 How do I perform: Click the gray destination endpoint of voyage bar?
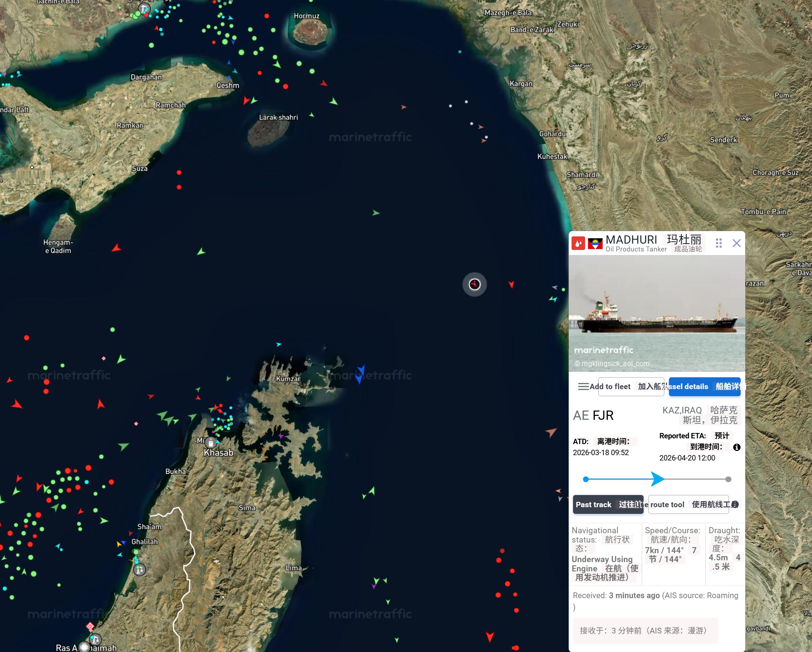click(x=728, y=479)
